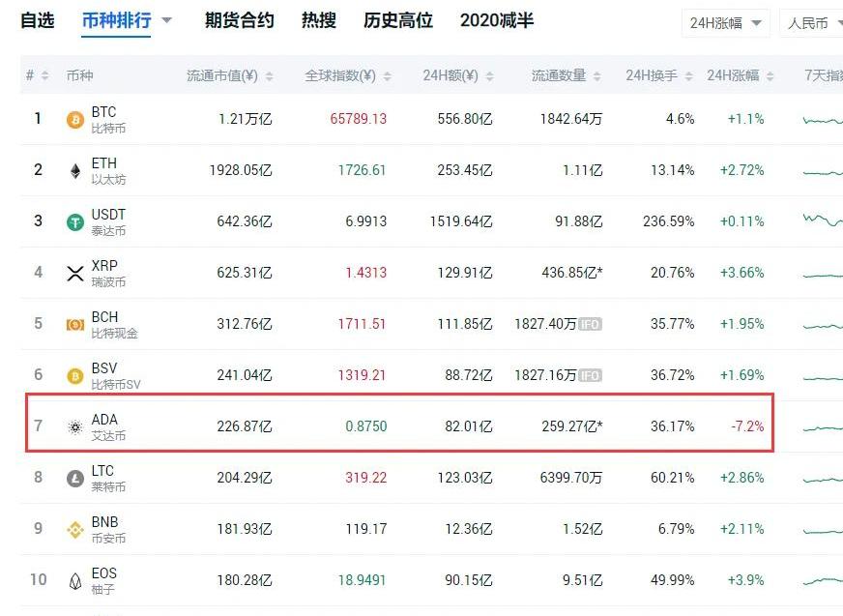Image resolution: width=843 pixels, height=616 pixels.
Task: Sort by 全球指数 column arrows
Action: [387, 76]
